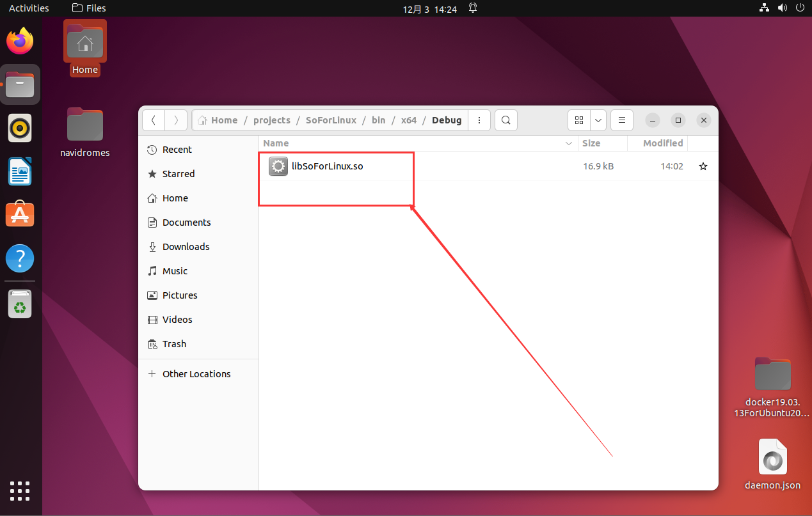
Task: Open view options dropdown arrow
Action: 598,120
